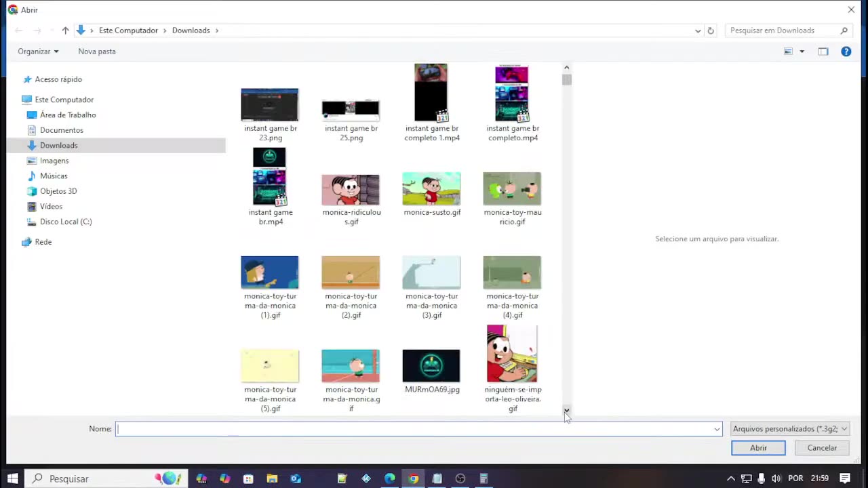Select Downloads in navigation pane
The image size is (868, 488).
click(58, 146)
